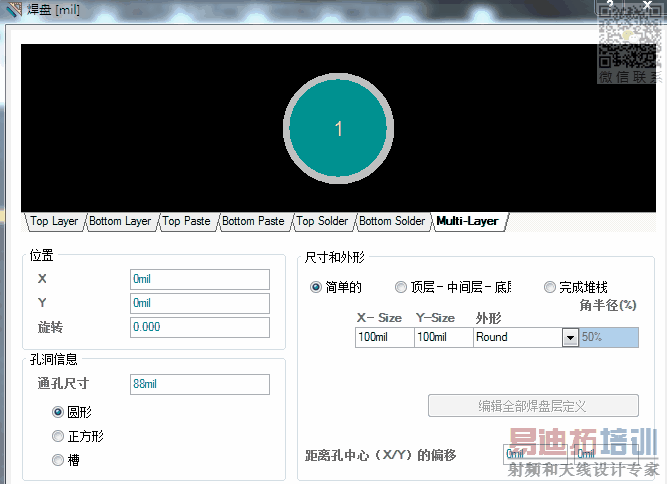Open the Top Paste tab

[186, 222]
